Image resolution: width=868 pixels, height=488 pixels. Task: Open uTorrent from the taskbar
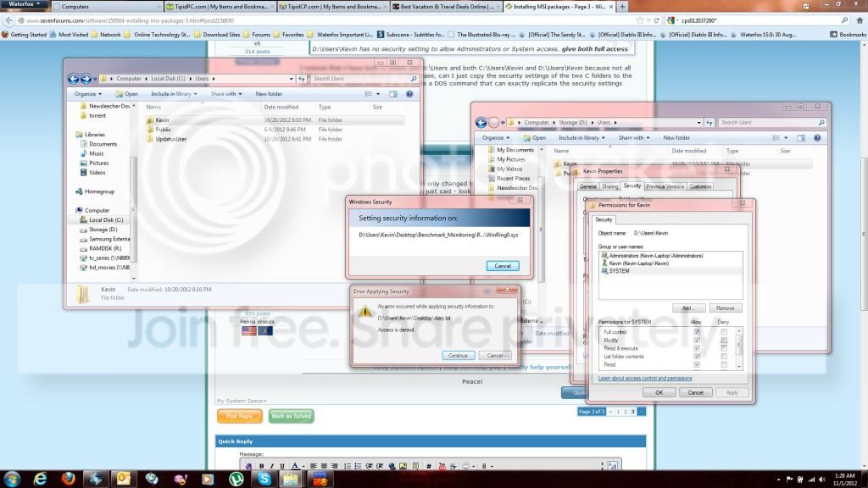point(236,479)
